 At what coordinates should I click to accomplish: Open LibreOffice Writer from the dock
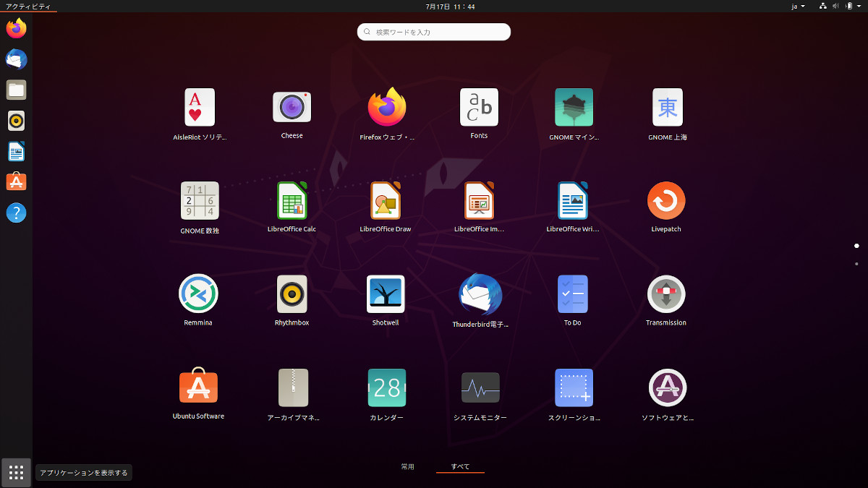16,152
